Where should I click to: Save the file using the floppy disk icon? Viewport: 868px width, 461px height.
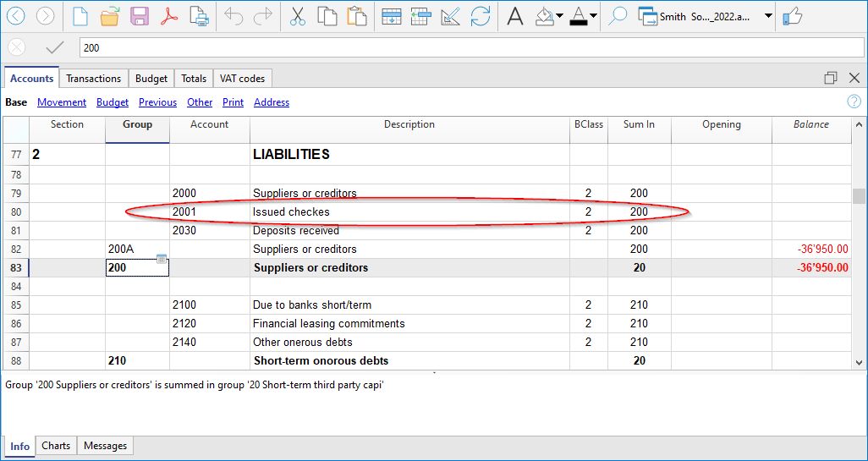pos(140,16)
